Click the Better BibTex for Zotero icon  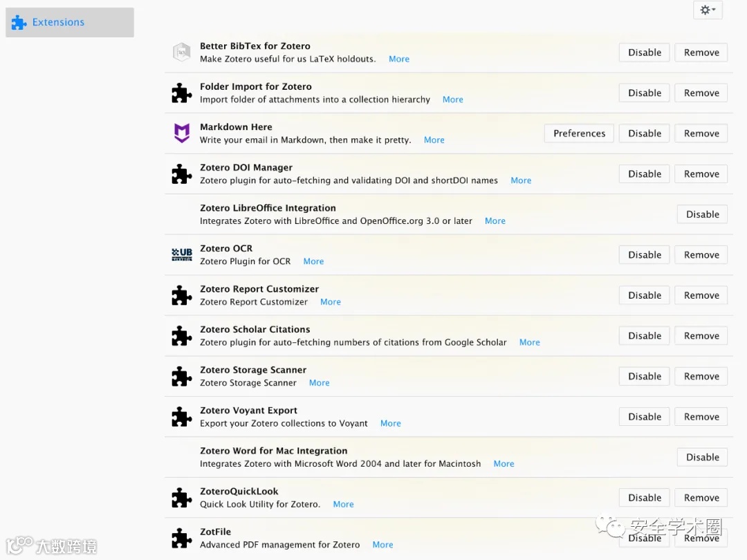pos(181,53)
